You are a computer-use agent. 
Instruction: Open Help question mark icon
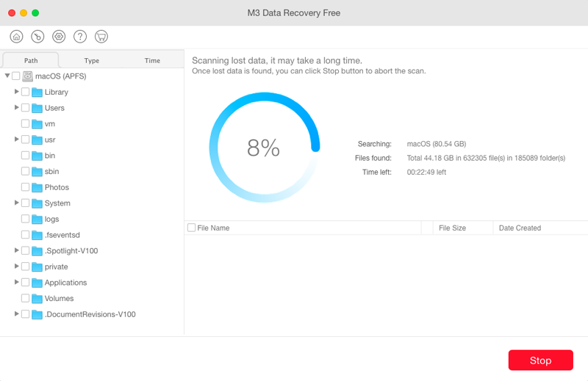80,37
